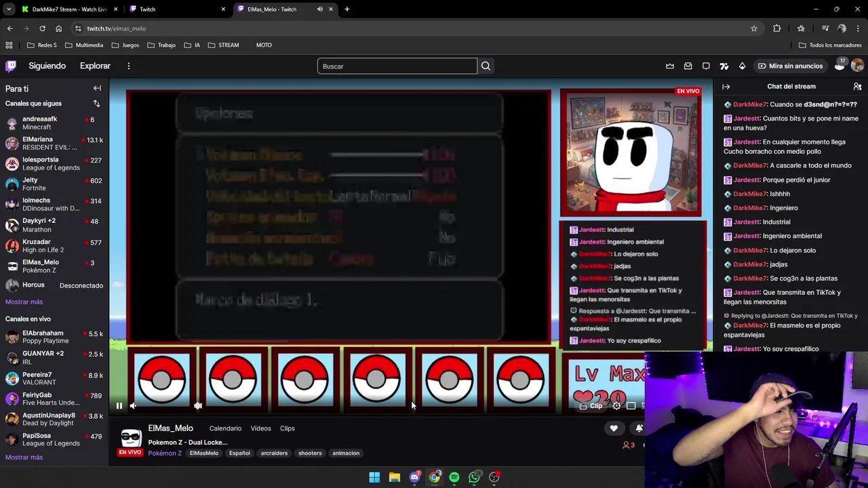
Task: Expand live channels with Mostrar más
Action: point(24,457)
